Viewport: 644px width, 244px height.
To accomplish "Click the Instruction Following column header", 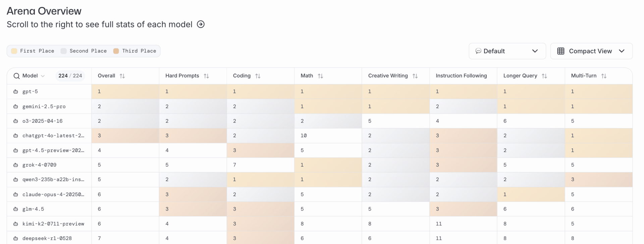I will (x=461, y=76).
